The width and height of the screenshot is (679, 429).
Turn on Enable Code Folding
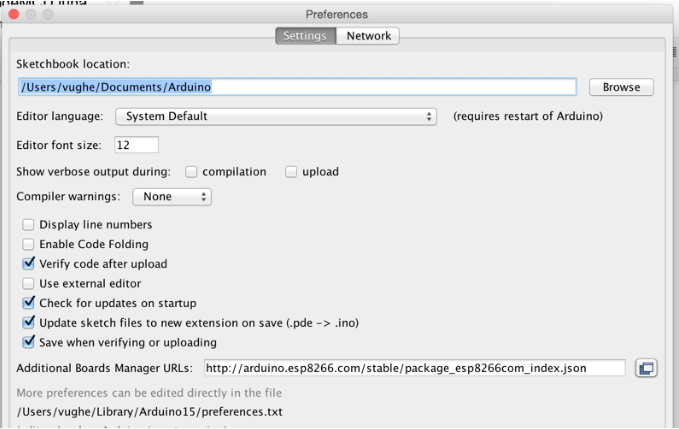tap(28, 244)
